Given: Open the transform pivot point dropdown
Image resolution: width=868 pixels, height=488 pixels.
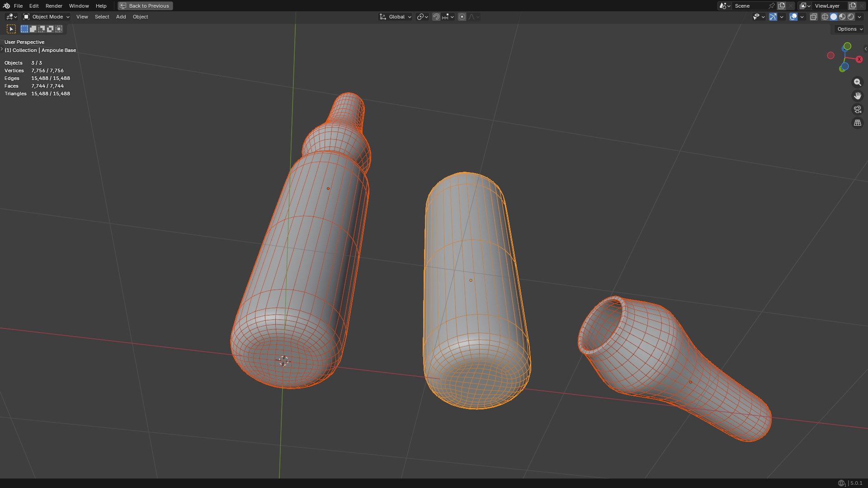Looking at the screenshot, I should [422, 17].
